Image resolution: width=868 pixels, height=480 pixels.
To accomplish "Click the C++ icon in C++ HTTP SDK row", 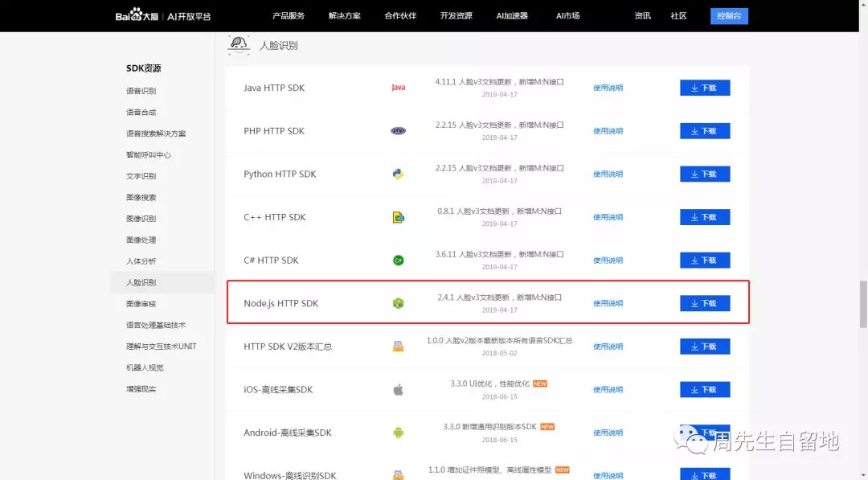I will (x=398, y=217).
